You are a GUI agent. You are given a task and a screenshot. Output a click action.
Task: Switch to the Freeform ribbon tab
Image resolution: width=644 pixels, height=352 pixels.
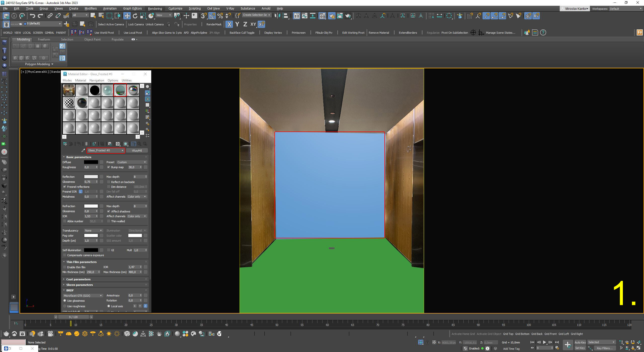tap(44, 39)
